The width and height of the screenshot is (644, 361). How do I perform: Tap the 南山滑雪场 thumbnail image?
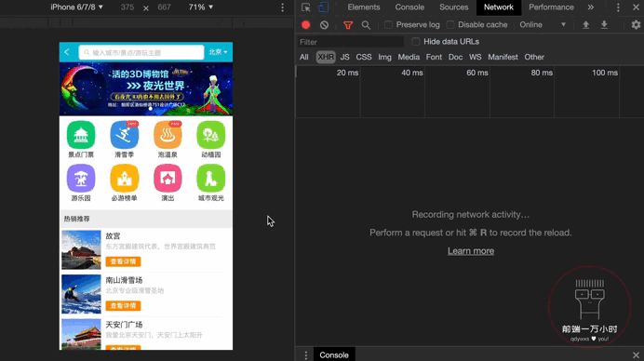click(x=81, y=294)
